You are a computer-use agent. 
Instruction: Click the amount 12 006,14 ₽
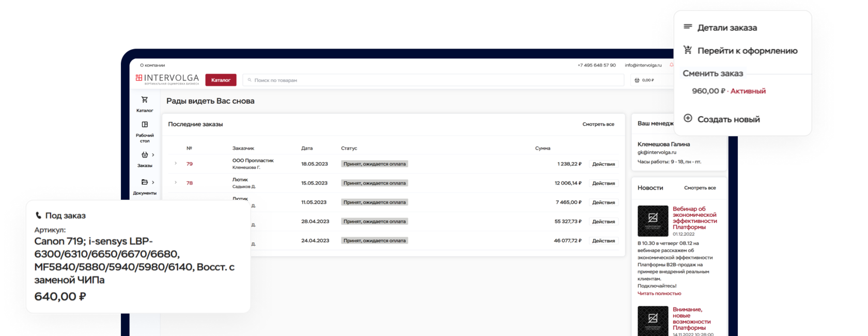pos(568,183)
